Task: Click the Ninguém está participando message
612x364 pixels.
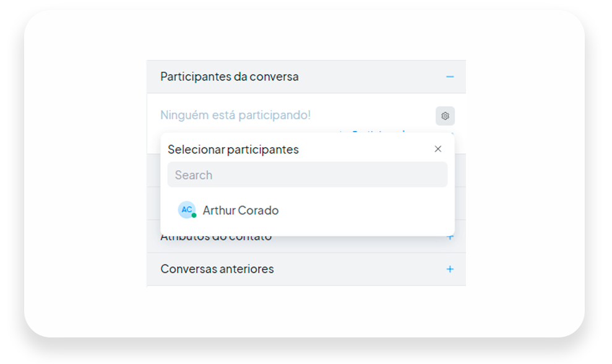Action: tap(235, 115)
